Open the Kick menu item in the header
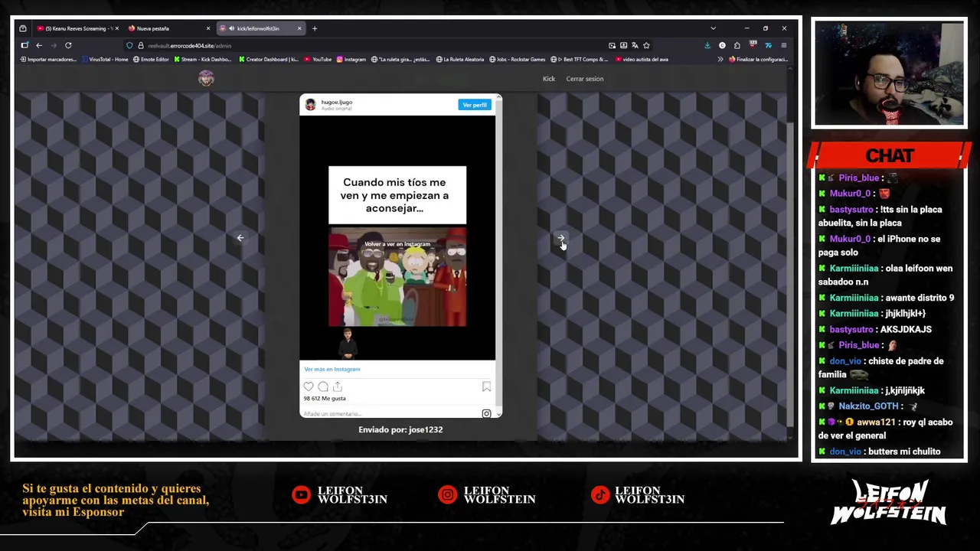The image size is (980, 551). 549,79
